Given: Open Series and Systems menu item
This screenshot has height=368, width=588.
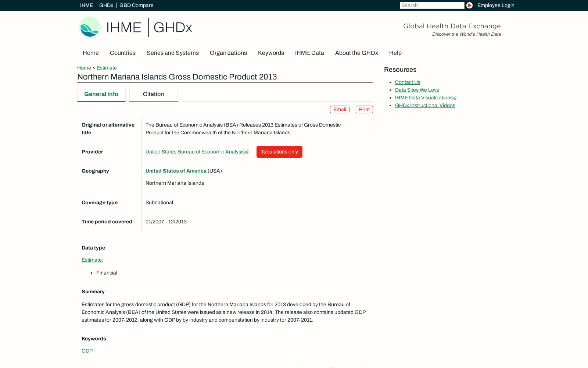Looking at the screenshot, I should (173, 53).
